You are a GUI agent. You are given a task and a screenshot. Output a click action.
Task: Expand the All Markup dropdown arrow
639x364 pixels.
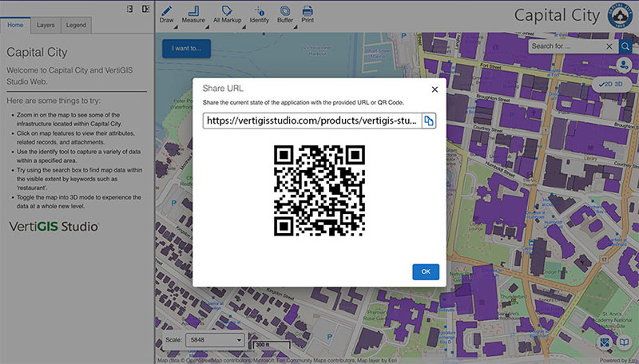click(x=244, y=27)
